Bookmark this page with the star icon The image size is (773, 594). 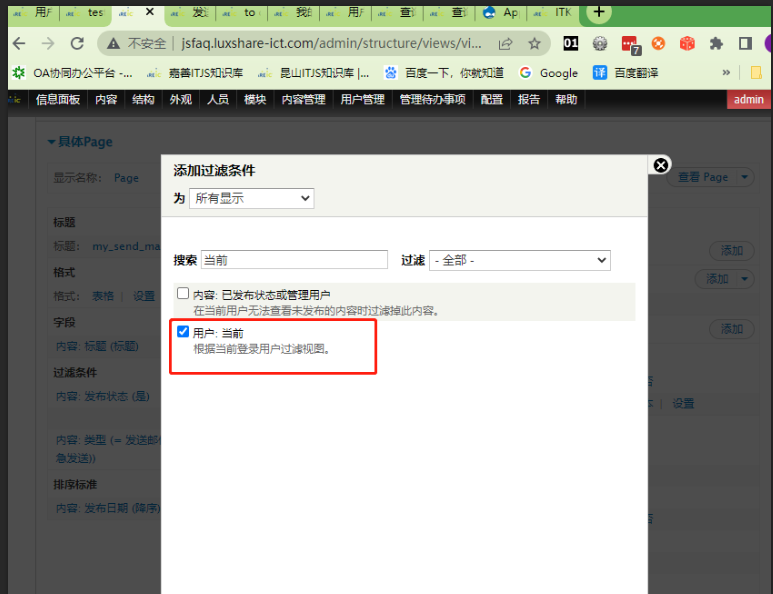coord(534,44)
